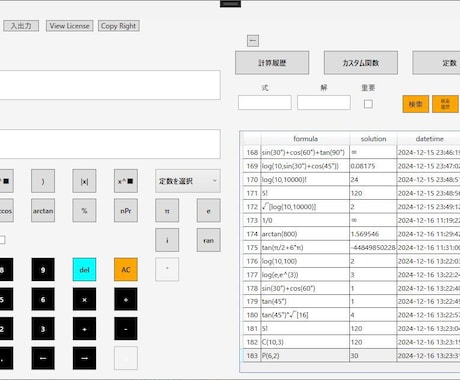460x380 pixels.
Task: Tick the 重要 (important) checkbox
Action: (x=368, y=104)
